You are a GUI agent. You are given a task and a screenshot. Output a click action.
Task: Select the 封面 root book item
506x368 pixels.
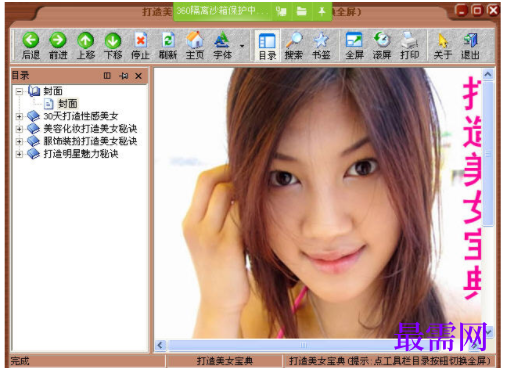(x=53, y=91)
